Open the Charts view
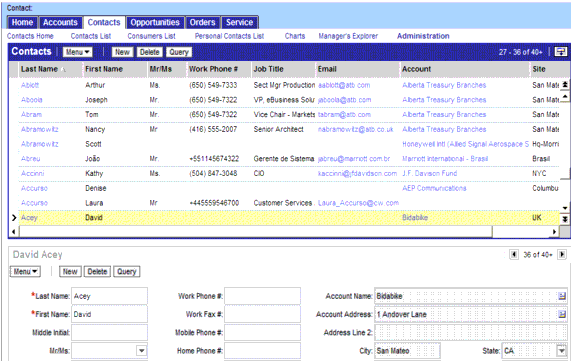 [295, 36]
